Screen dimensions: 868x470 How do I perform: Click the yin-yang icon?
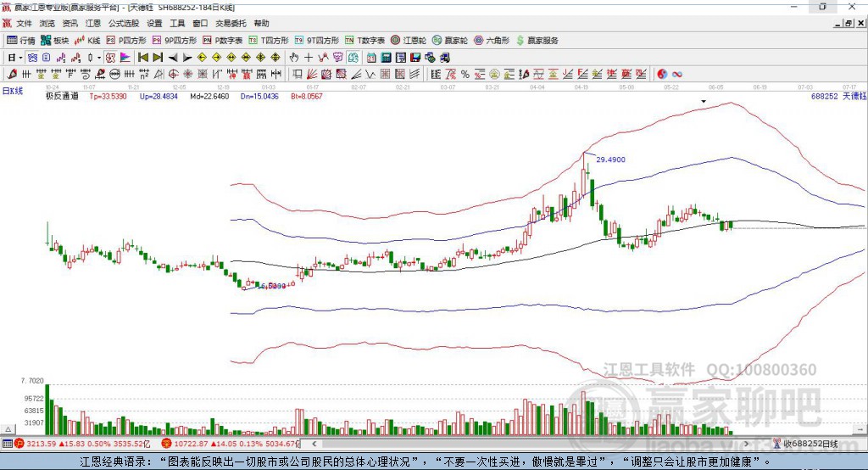662,75
